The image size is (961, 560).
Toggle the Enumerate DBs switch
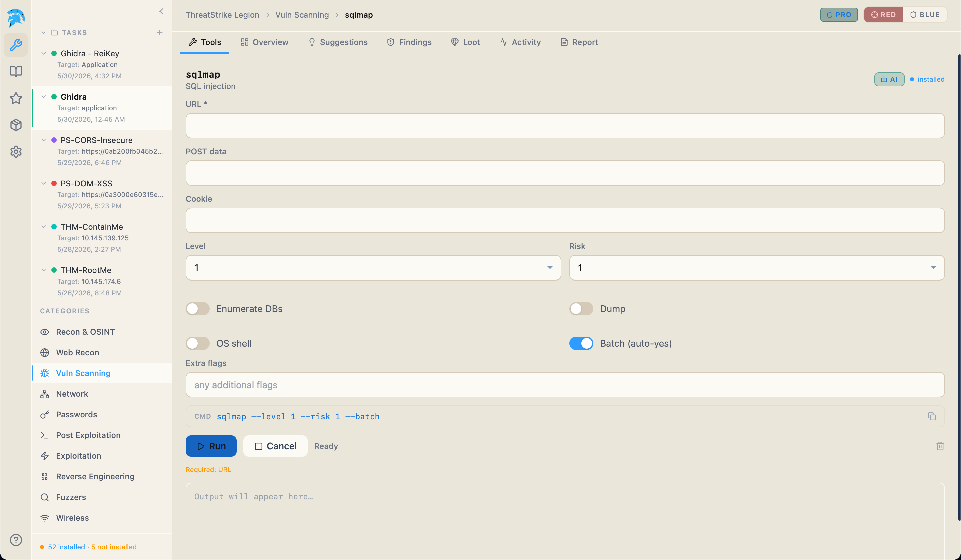pos(198,309)
